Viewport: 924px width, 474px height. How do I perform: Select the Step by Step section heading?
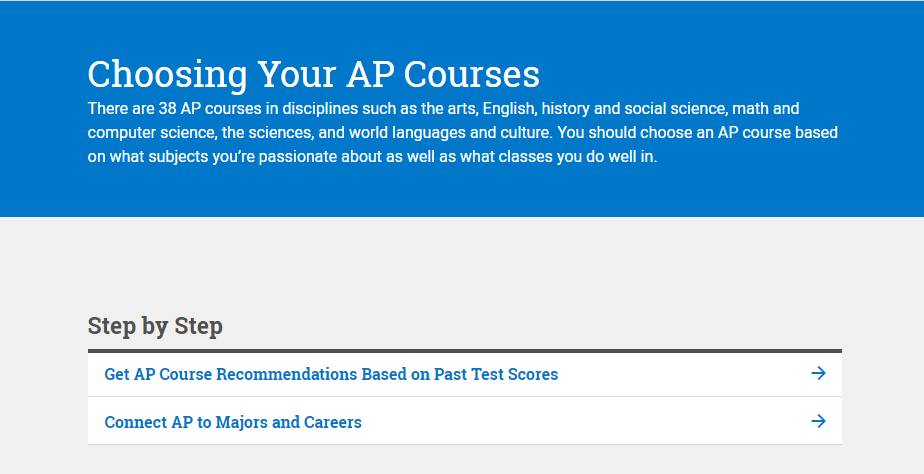(155, 326)
